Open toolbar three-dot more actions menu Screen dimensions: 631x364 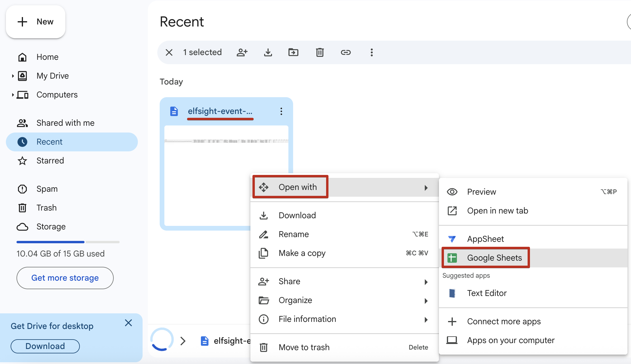pos(371,52)
